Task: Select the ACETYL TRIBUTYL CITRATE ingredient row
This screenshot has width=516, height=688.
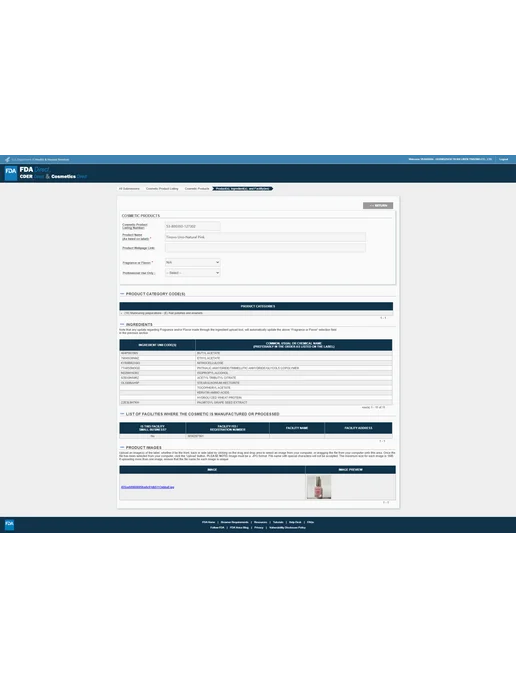Action: [x=256, y=377]
